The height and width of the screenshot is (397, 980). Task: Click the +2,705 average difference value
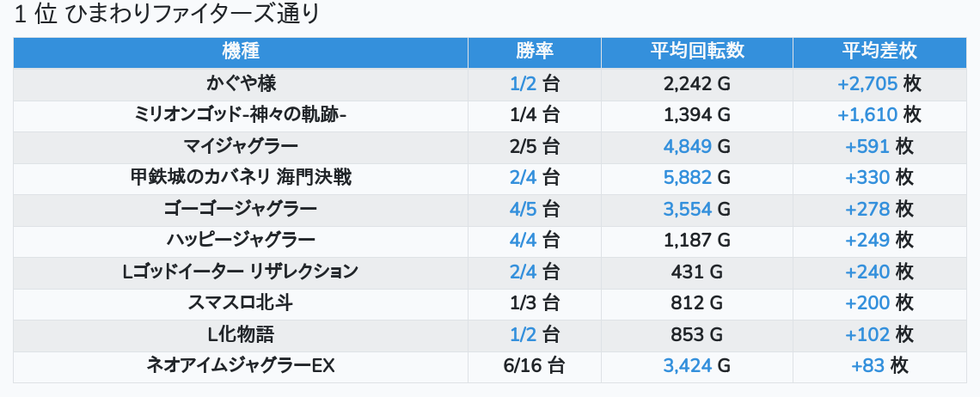pyautogui.click(x=867, y=83)
